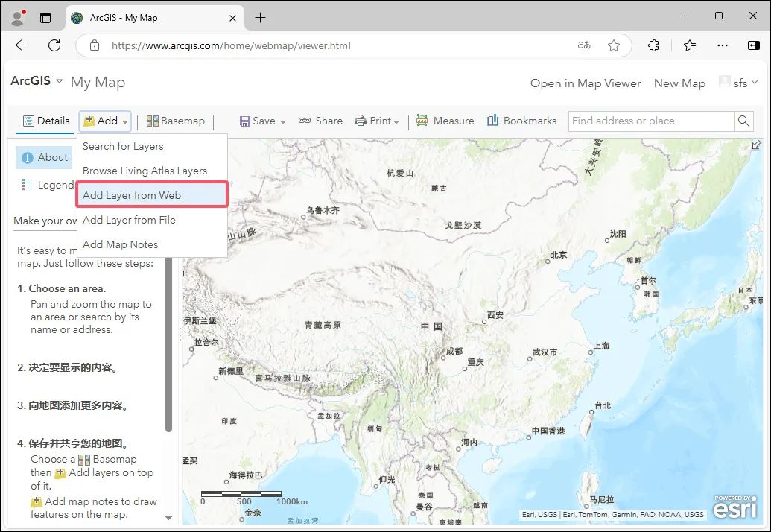
Task: Click the browser address bar URL
Action: 231,45
